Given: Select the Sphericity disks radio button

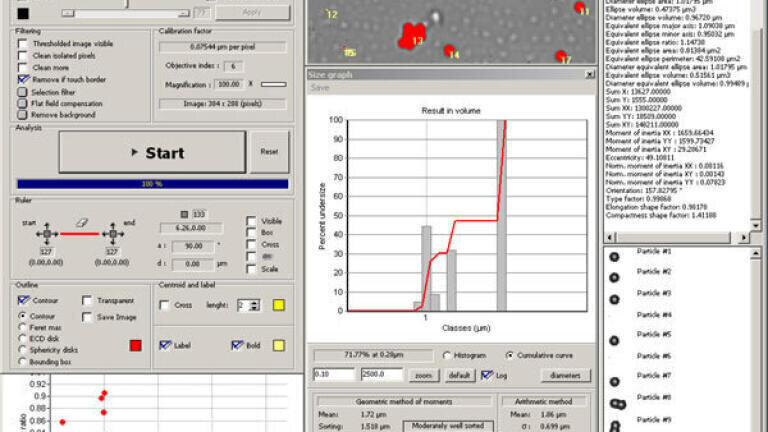Looking at the screenshot, I should point(22,350).
